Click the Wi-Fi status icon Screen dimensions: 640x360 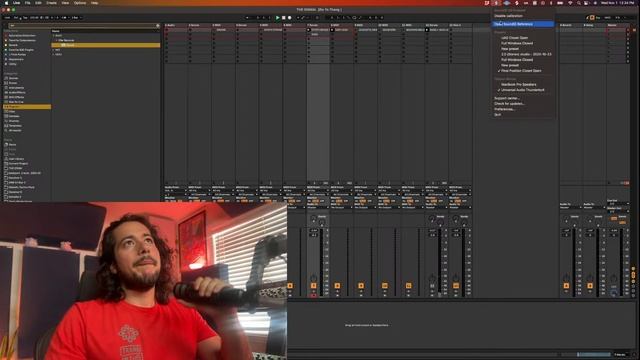570,3
